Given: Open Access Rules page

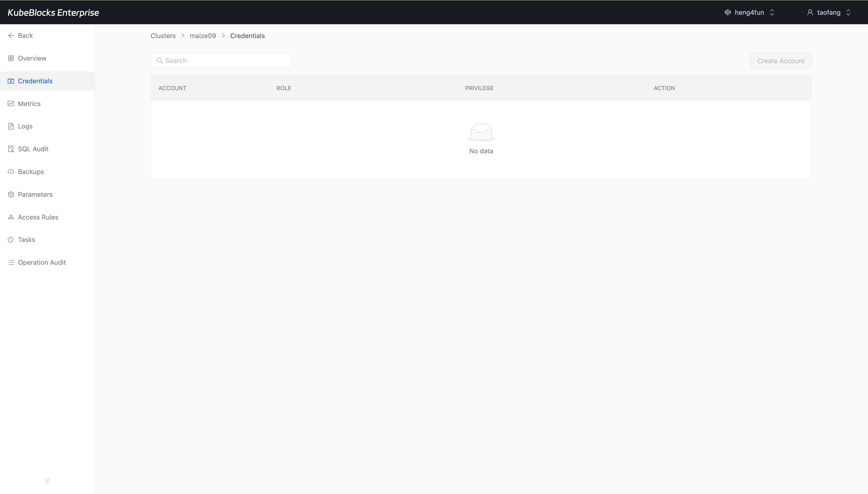Looking at the screenshot, I should point(48,217).
